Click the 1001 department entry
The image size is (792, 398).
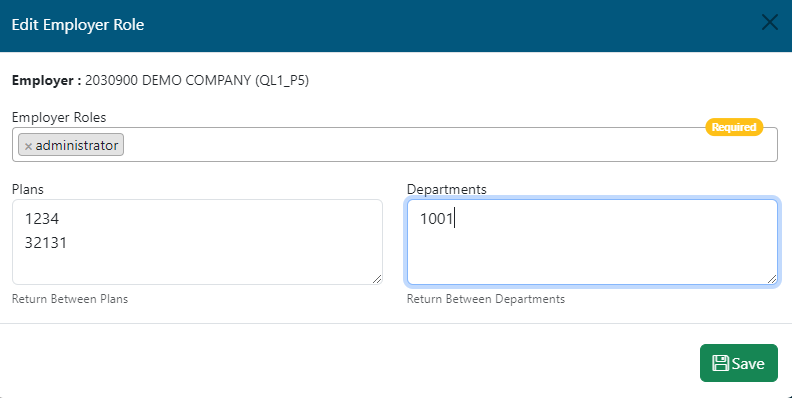pos(436,219)
